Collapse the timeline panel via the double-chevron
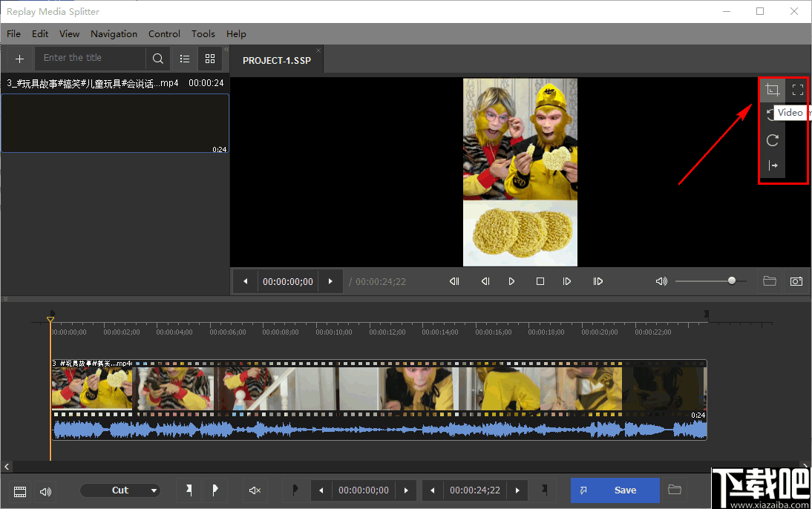Screen dimensions: 812x509 pos(6,299)
